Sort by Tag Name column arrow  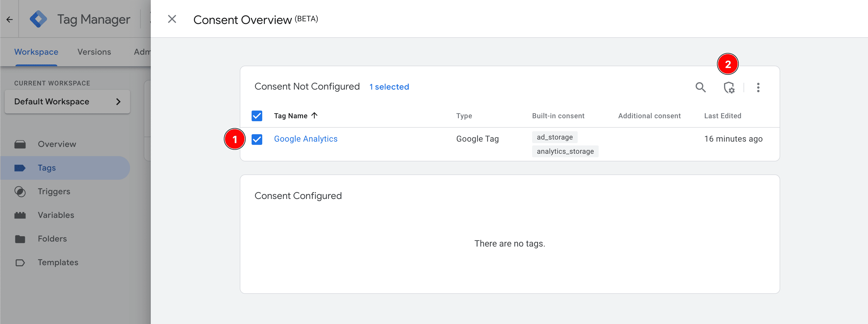point(314,116)
